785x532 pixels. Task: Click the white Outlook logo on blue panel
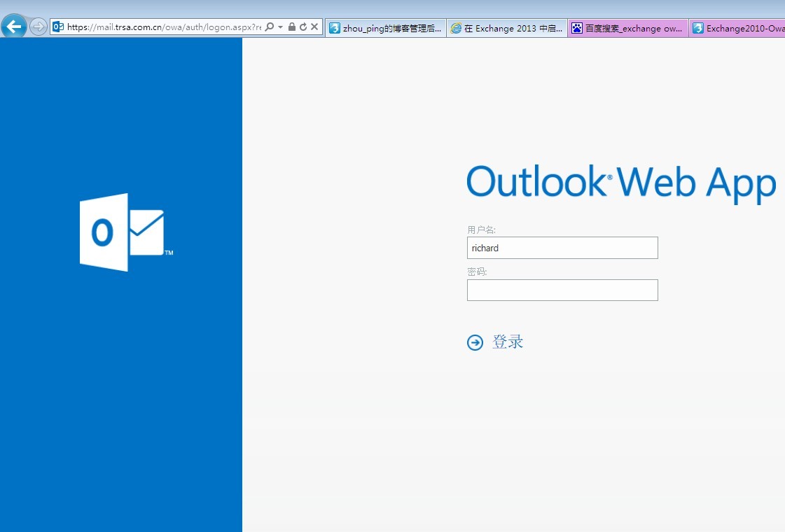point(125,232)
